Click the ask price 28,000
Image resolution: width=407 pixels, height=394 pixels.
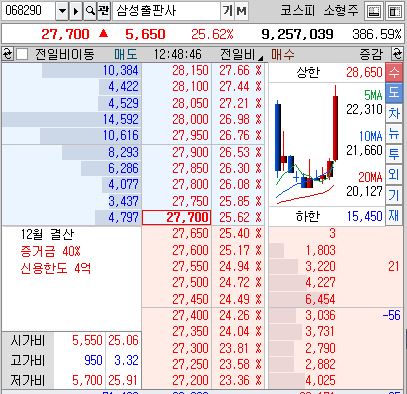click(x=190, y=119)
